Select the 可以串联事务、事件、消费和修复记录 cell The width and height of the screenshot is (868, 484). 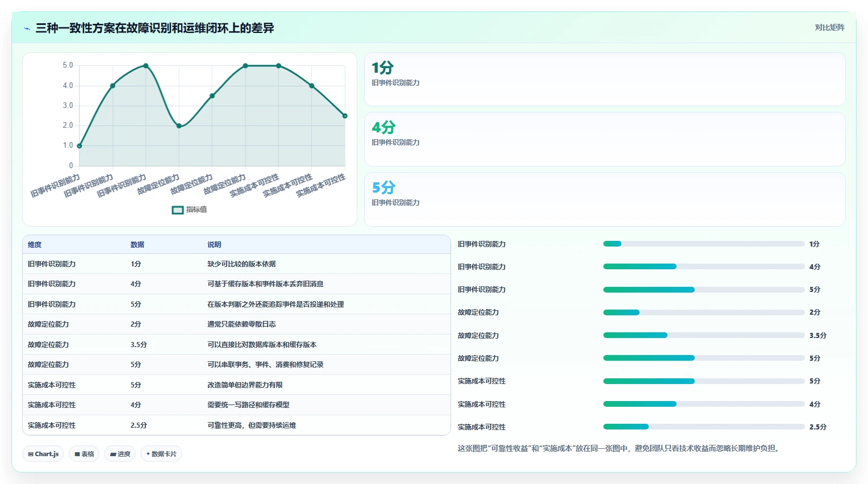(x=265, y=365)
